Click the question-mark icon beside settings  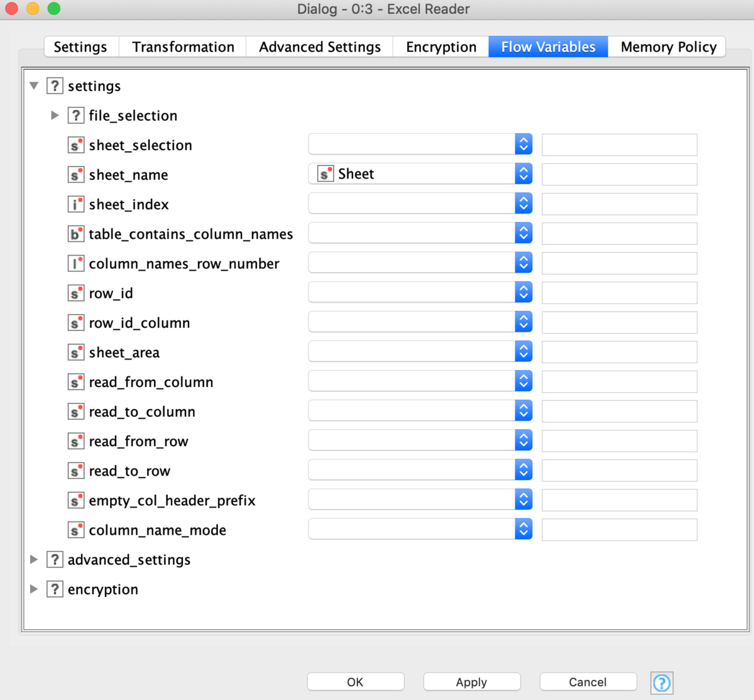[55, 85]
